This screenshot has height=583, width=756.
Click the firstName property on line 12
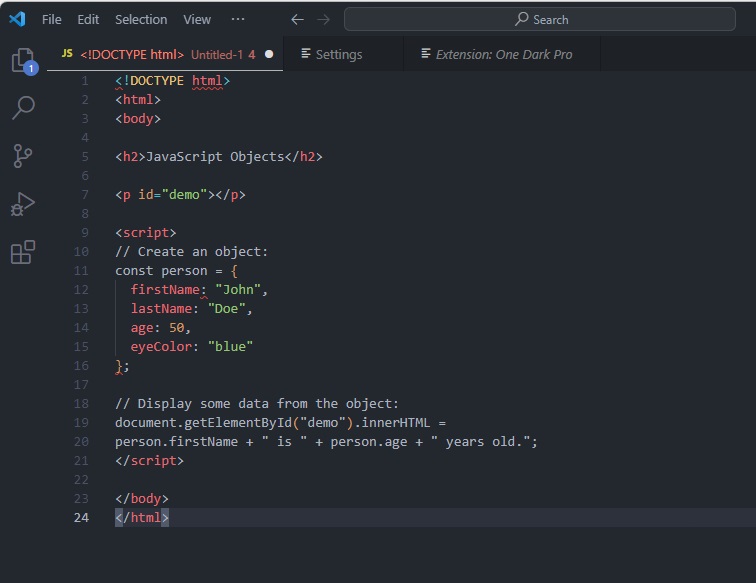(x=165, y=290)
